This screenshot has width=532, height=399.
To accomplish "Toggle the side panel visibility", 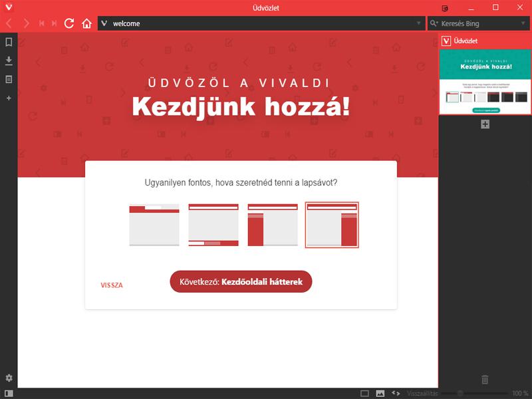I will 9,393.
